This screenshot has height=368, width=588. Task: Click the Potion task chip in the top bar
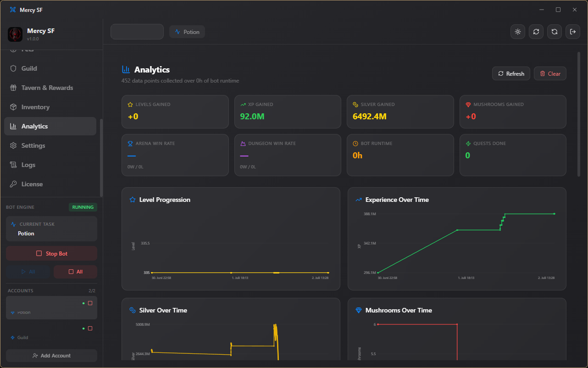click(x=187, y=32)
